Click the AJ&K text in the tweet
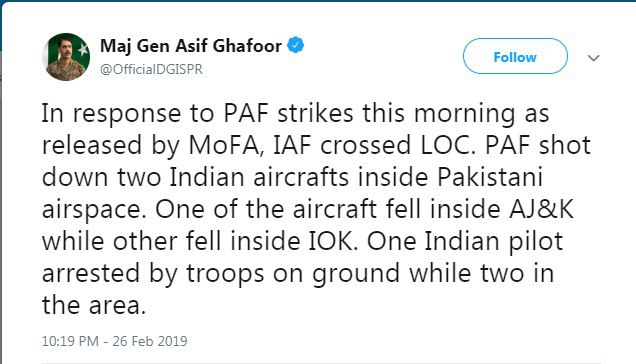The image size is (636, 364). point(541,209)
